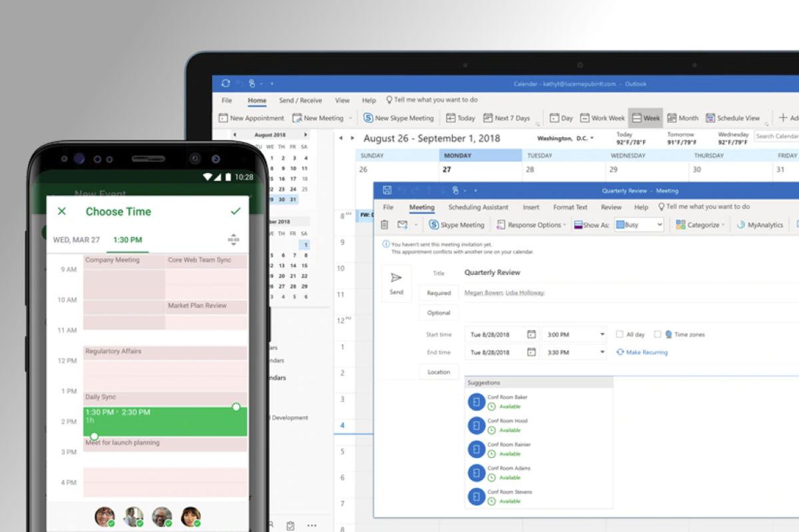Expand the Washington, D.C. weather location dropdown
The image size is (799, 532).
coord(592,138)
